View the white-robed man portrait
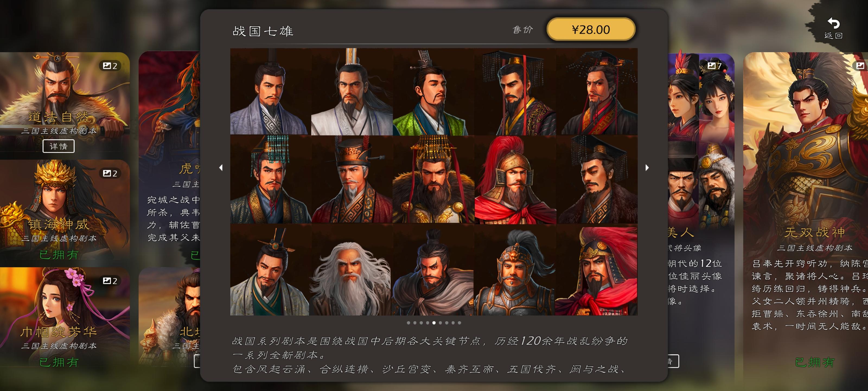The height and width of the screenshot is (391, 868). [352, 92]
